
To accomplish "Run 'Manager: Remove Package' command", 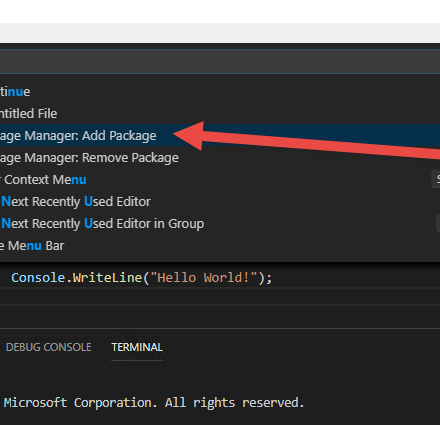I will pyautogui.click(x=220, y=158).
